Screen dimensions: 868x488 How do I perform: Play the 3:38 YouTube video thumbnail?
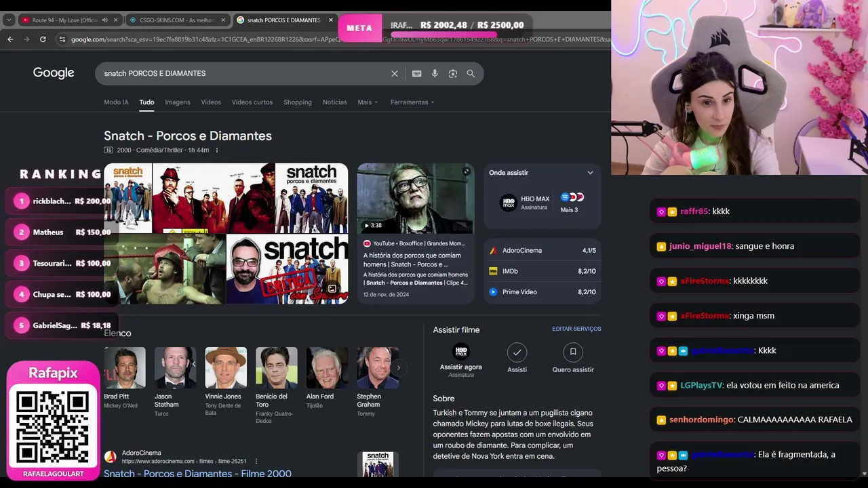(x=416, y=199)
